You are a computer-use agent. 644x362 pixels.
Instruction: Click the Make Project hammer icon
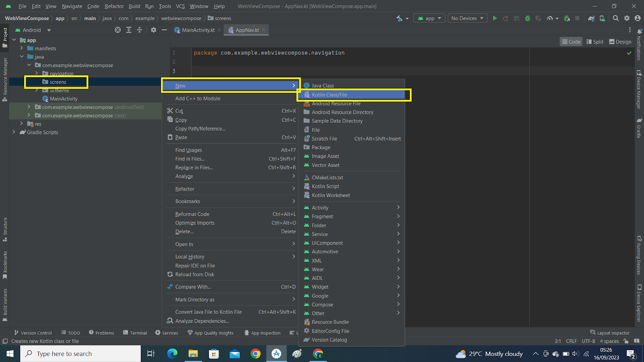click(x=399, y=18)
